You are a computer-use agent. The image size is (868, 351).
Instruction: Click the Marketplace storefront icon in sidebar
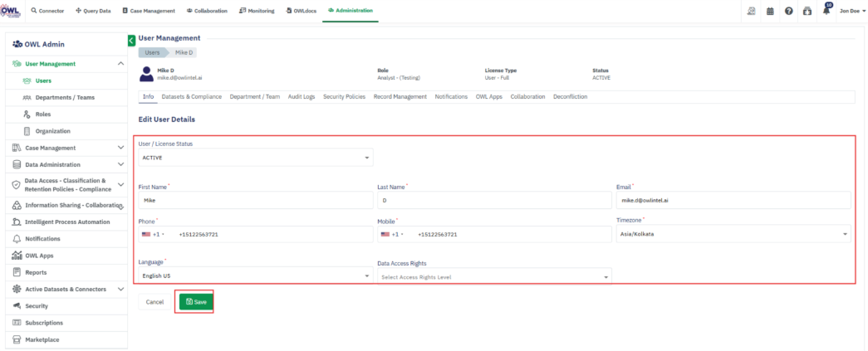coord(17,339)
